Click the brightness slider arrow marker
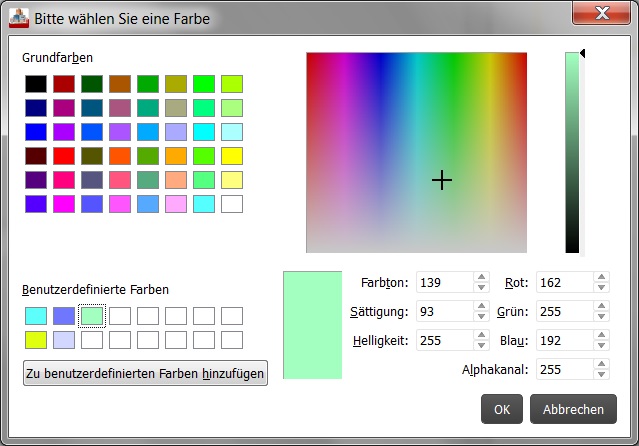Viewport: 639px width, 446px height. [583, 54]
